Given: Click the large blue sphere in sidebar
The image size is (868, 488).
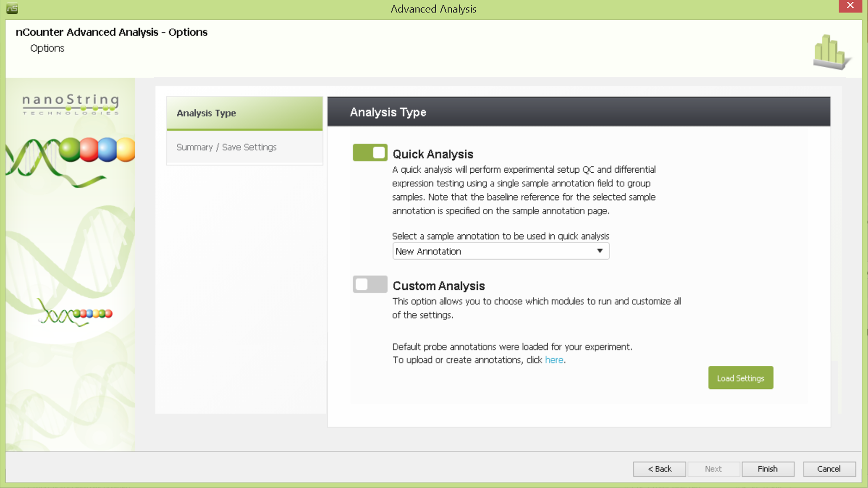Looking at the screenshot, I should pyautogui.click(x=107, y=150).
